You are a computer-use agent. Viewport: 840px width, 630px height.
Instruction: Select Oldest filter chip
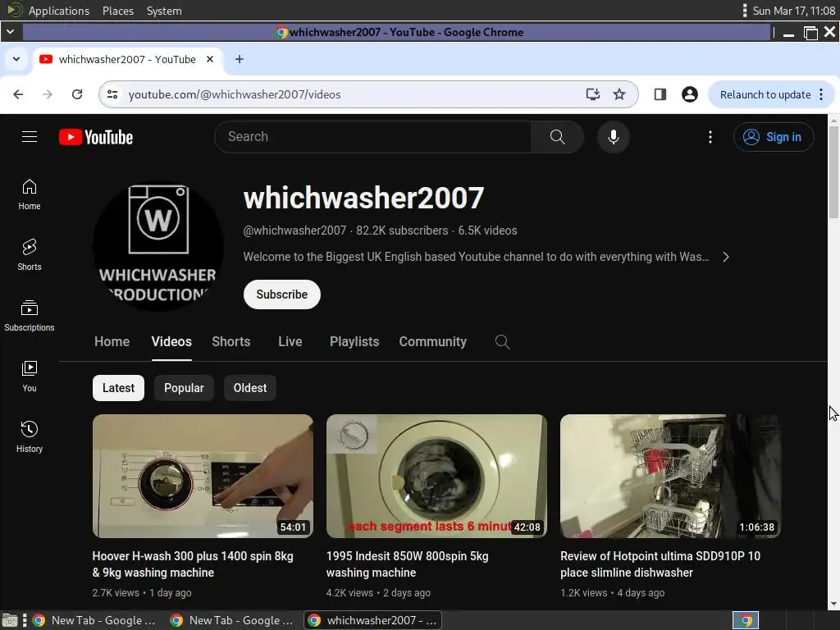(x=250, y=388)
